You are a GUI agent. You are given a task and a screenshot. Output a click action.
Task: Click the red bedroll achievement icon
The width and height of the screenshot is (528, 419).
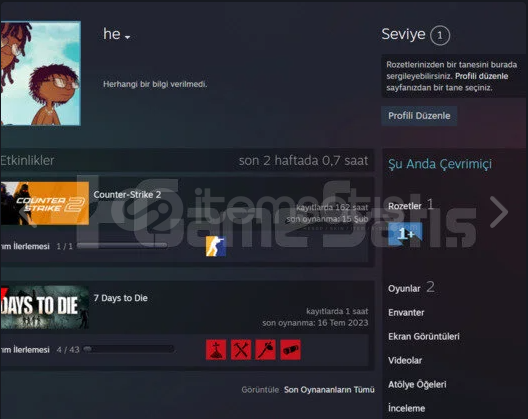click(x=291, y=350)
